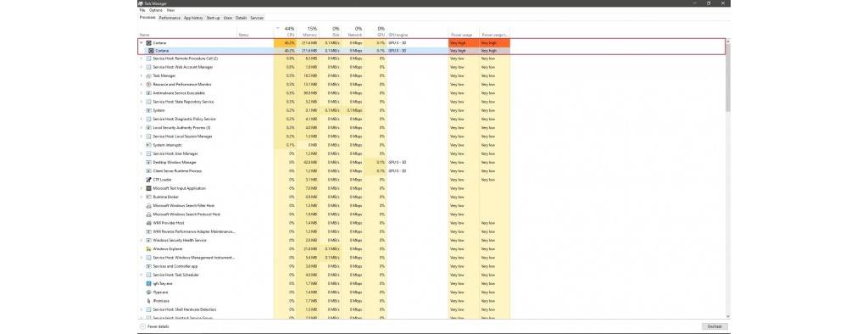Click the Client Server Runtime Process icon
Image resolution: width=868 pixels, height=334 pixels.
[x=148, y=170]
